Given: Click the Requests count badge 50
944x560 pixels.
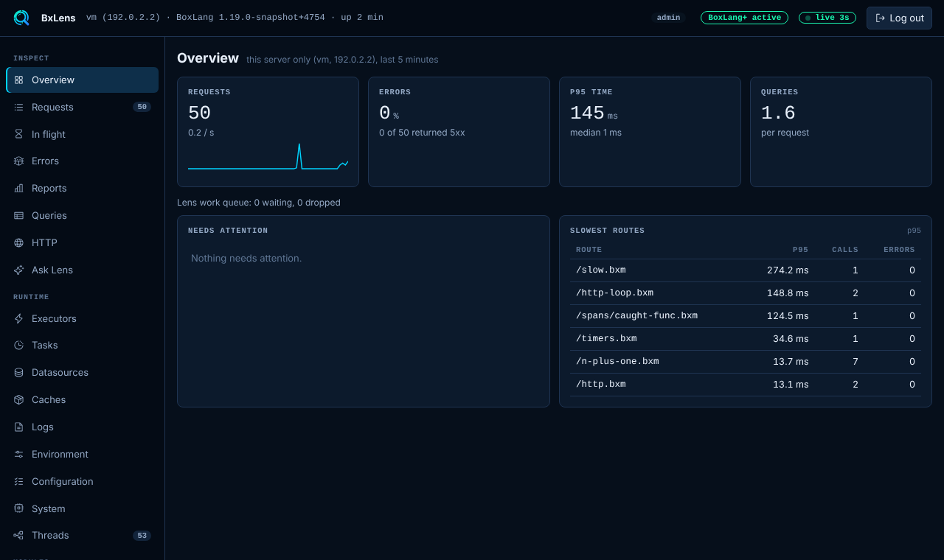Looking at the screenshot, I should (x=142, y=107).
